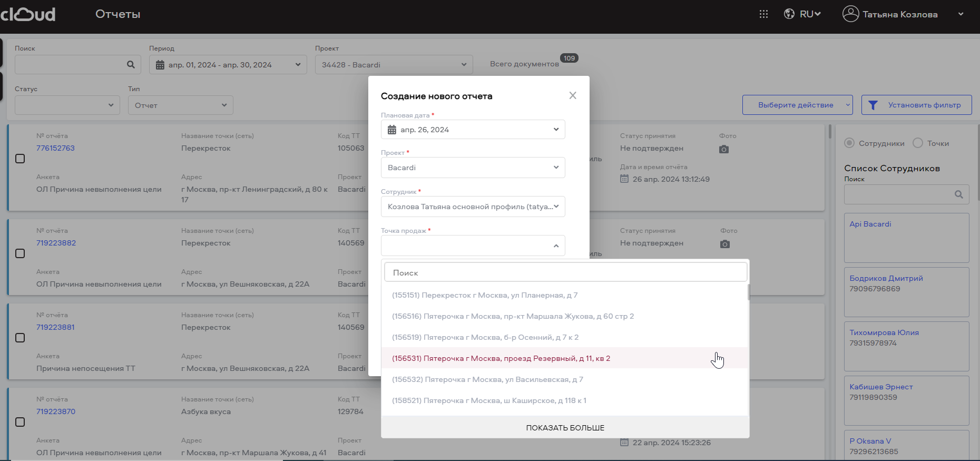Click calendar icon beside 26 апр. 2024 13:12:49
Viewport: 980px width, 461px height.
[x=624, y=179]
